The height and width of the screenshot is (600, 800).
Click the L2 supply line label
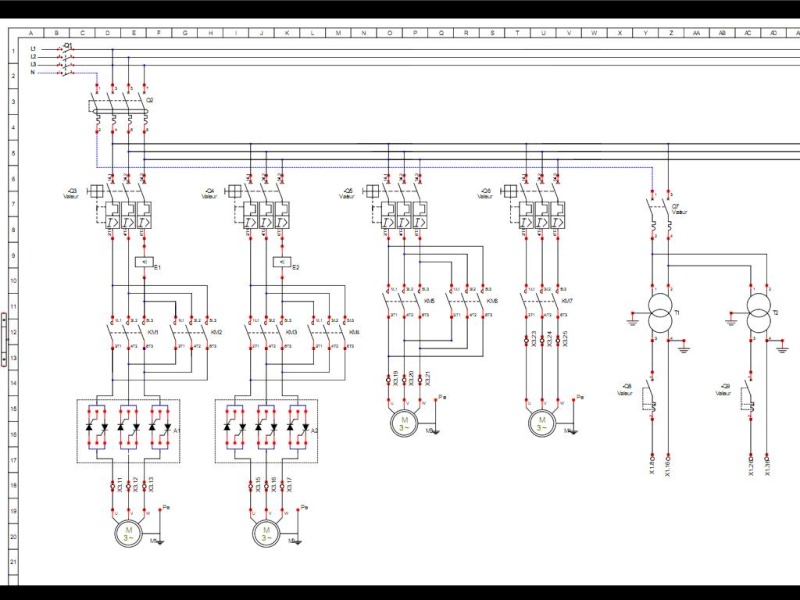pyautogui.click(x=33, y=57)
